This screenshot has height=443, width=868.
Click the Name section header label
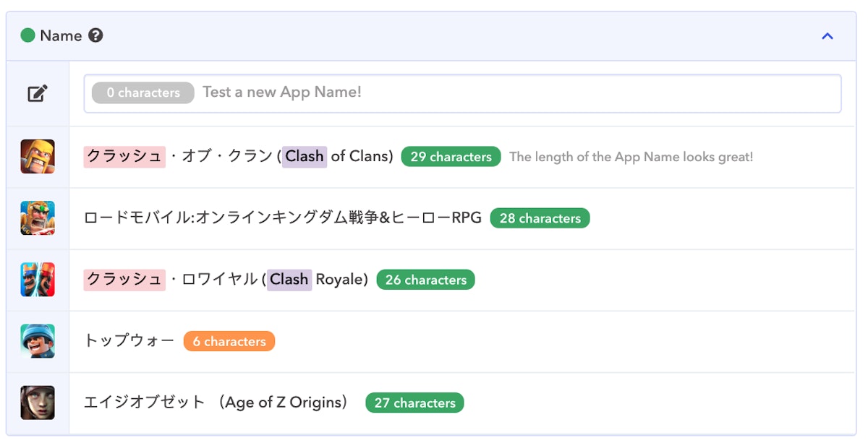[61, 35]
